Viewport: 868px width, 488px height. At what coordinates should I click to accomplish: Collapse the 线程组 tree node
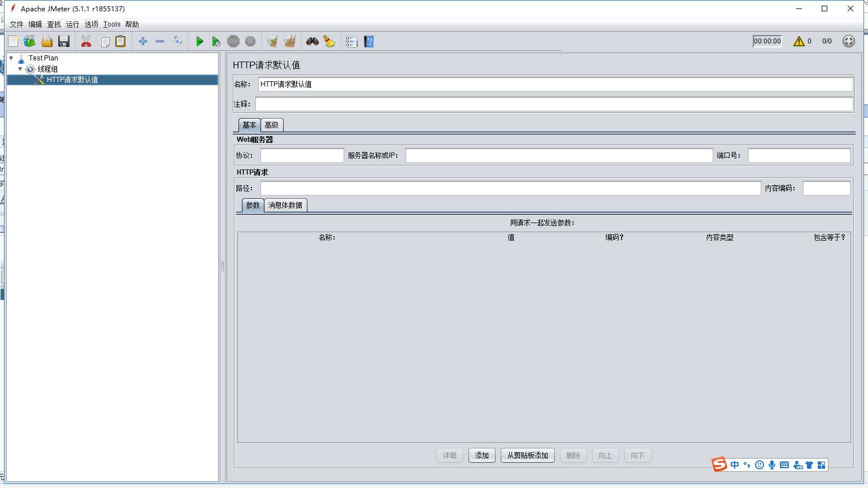(20, 69)
